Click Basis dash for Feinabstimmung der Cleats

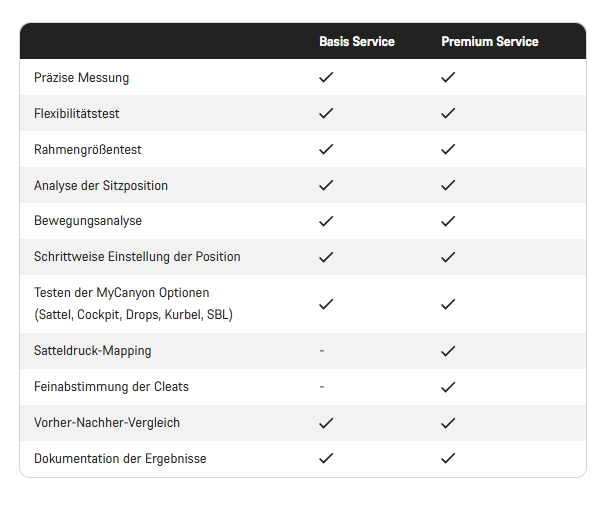point(322,387)
